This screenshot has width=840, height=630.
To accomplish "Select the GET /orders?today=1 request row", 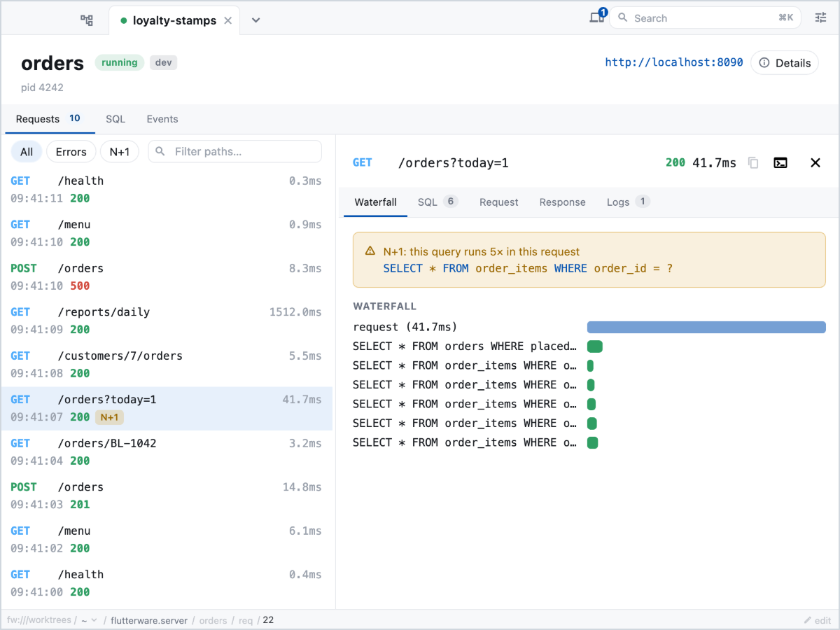I will (167, 408).
